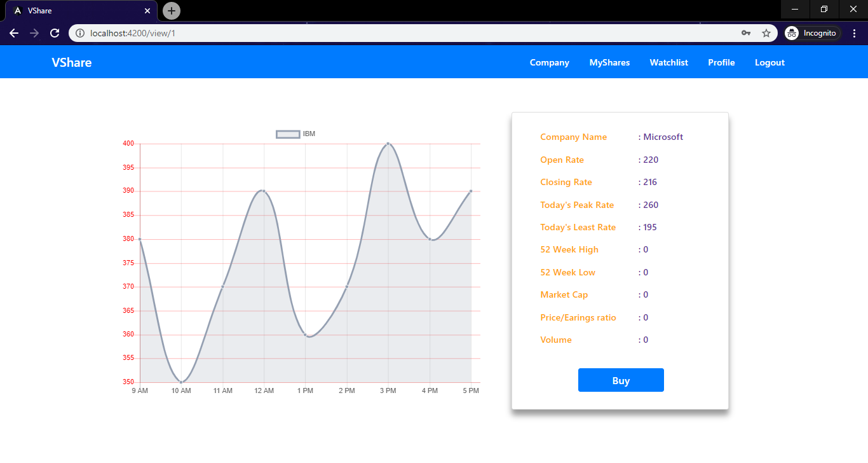Click the blue Buy button
The height and width of the screenshot is (463, 868).
click(621, 380)
